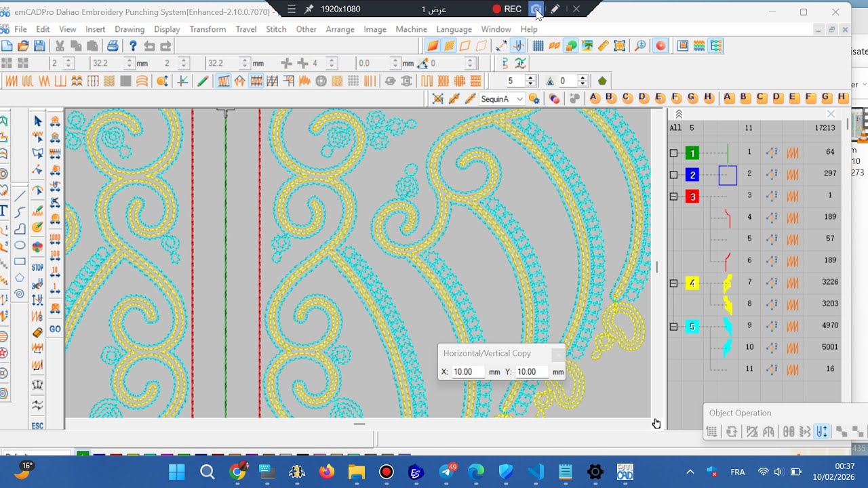
Task: Close the Horizontal/Vertical Copy dialog
Action: point(557,354)
